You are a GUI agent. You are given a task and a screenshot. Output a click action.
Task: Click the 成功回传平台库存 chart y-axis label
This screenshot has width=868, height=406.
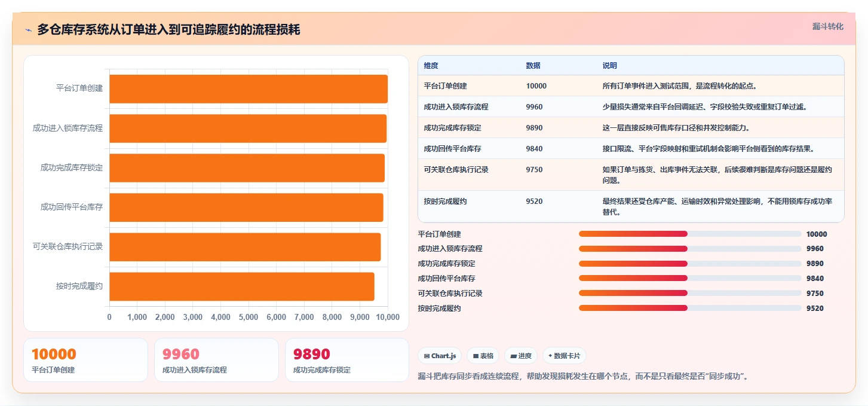click(72, 207)
